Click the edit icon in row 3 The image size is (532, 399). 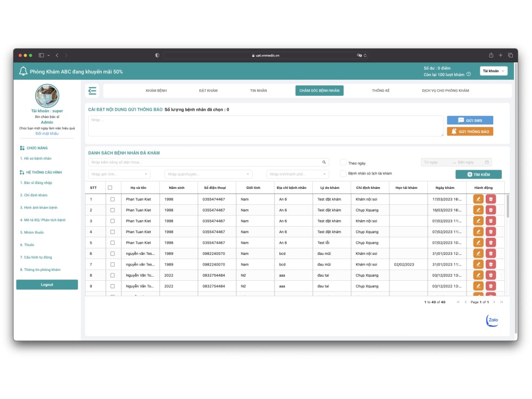[x=478, y=221]
